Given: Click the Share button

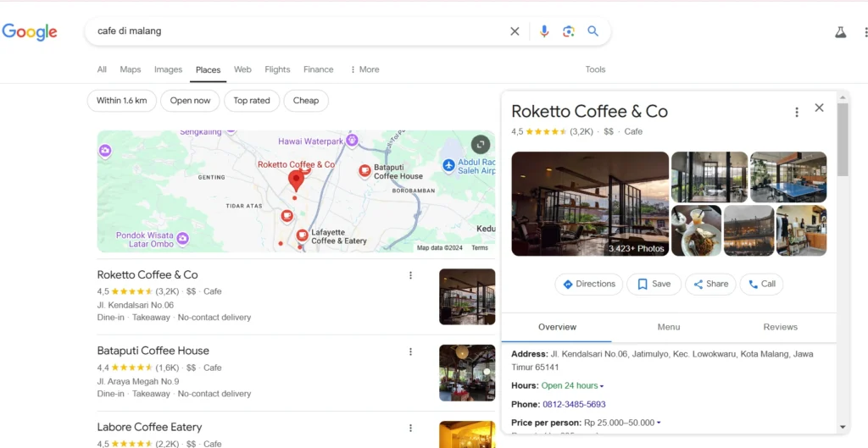Looking at the screenshot, I should 711,285.
